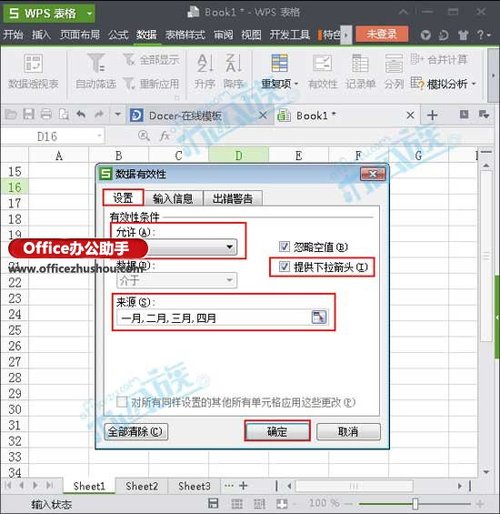Screen dimensions: 500x514
Task: Open the name box dropdown arrow
Action: pos(99,136)
